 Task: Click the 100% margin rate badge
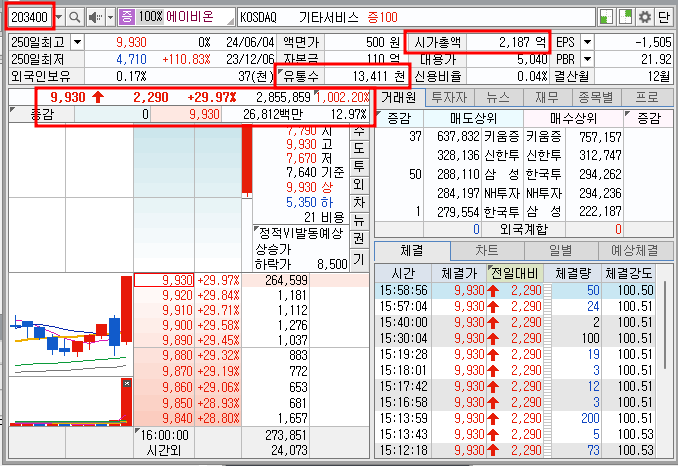point(150,17)
